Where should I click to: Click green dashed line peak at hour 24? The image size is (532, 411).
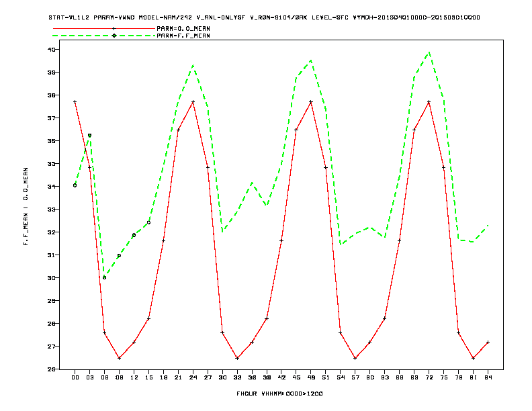point(193,65)
